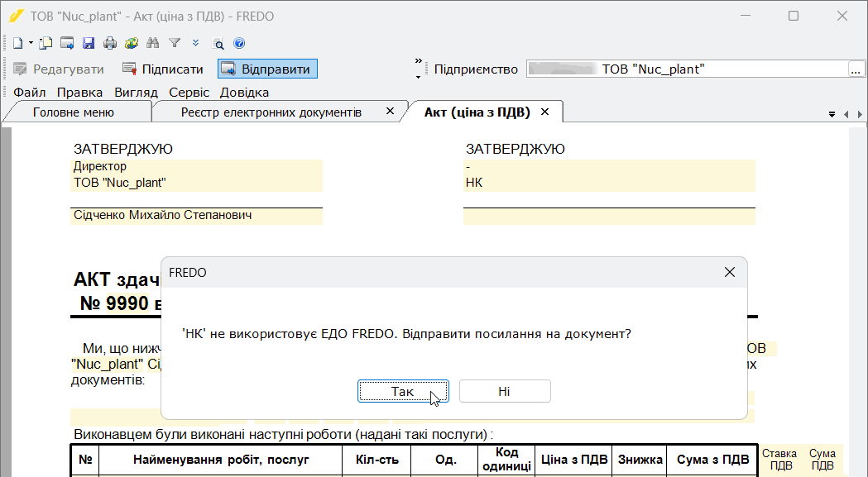
Task: Click the Підприємство input field
Action: point(687,69)
